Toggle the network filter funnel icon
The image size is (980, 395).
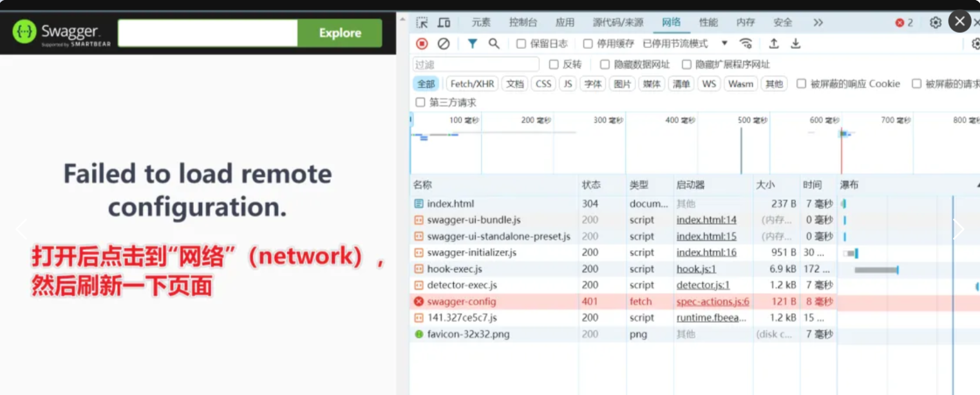pos(473,44)
